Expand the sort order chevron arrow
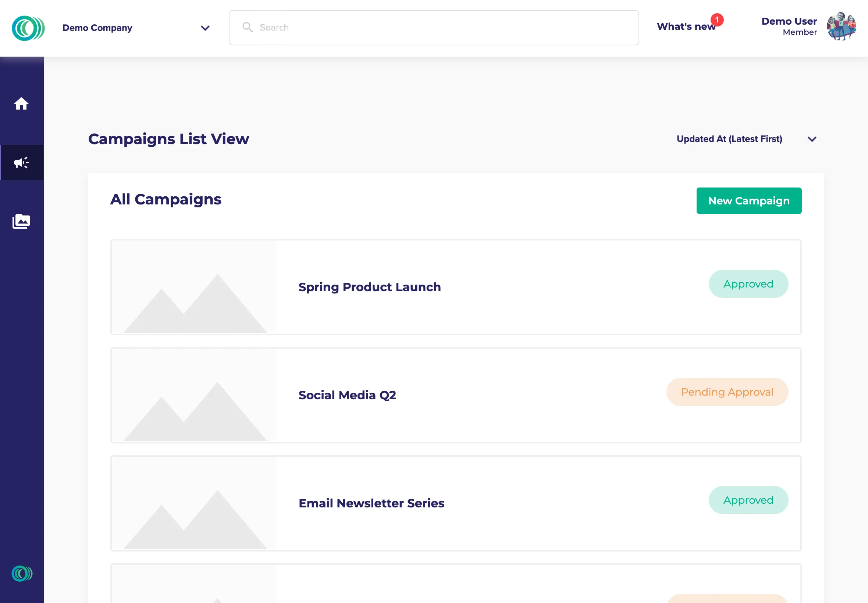 [812, 139]
